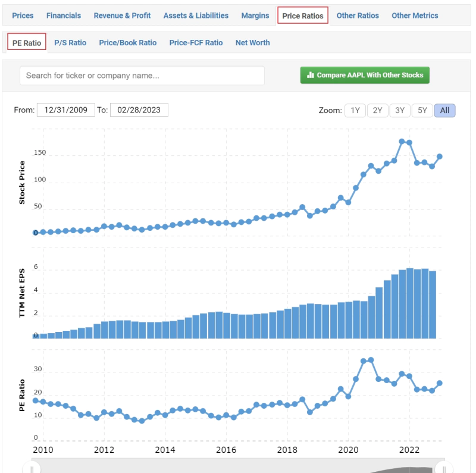476x473 pixels.
Task: Switch to the Financials tab
Action: (x=64, y=15)
